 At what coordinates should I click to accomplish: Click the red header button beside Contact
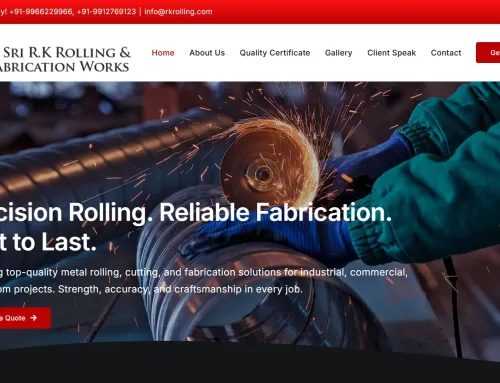[488, 52]
